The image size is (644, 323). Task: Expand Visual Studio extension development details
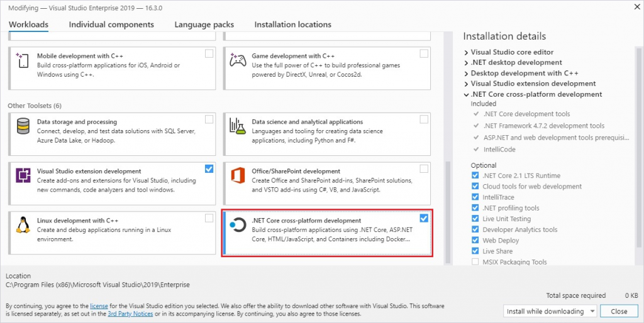466,84
